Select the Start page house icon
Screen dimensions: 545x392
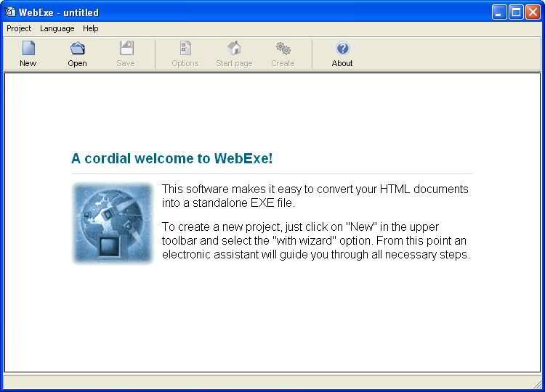(234, 49)
